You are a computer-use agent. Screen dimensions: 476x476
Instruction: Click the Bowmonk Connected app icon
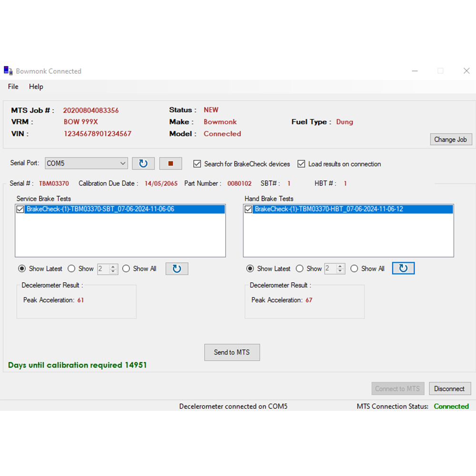pyautogui.click(x=8, y=71)
